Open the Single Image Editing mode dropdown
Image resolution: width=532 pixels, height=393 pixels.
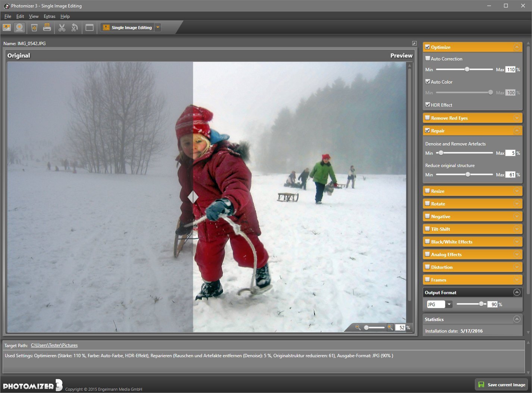158,28
